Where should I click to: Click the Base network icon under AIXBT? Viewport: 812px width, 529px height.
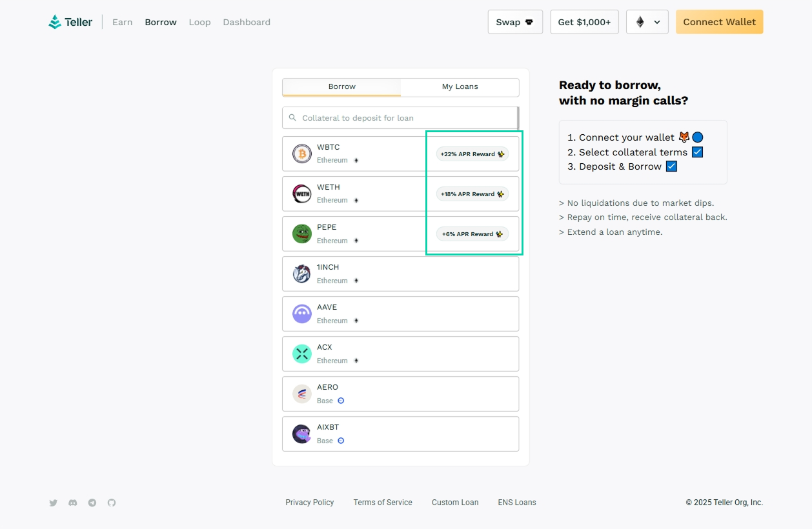tap(341, 441)
